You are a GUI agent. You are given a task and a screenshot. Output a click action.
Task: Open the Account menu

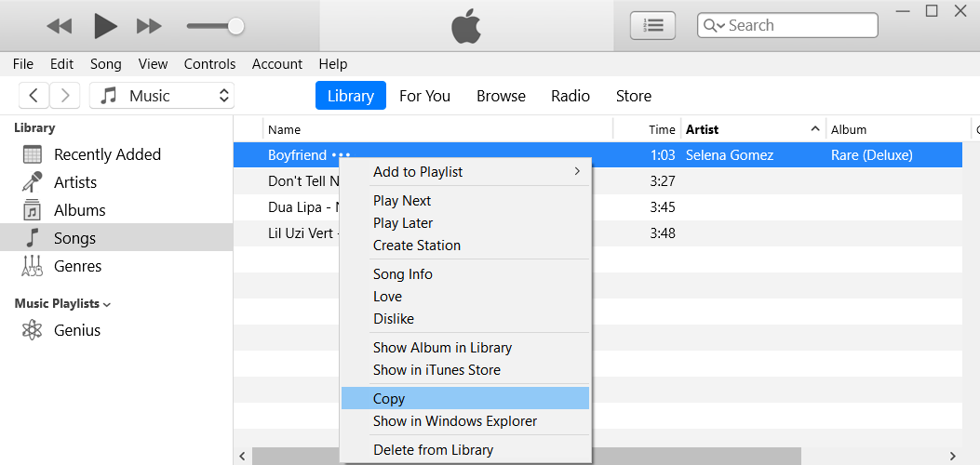(276, 63)
